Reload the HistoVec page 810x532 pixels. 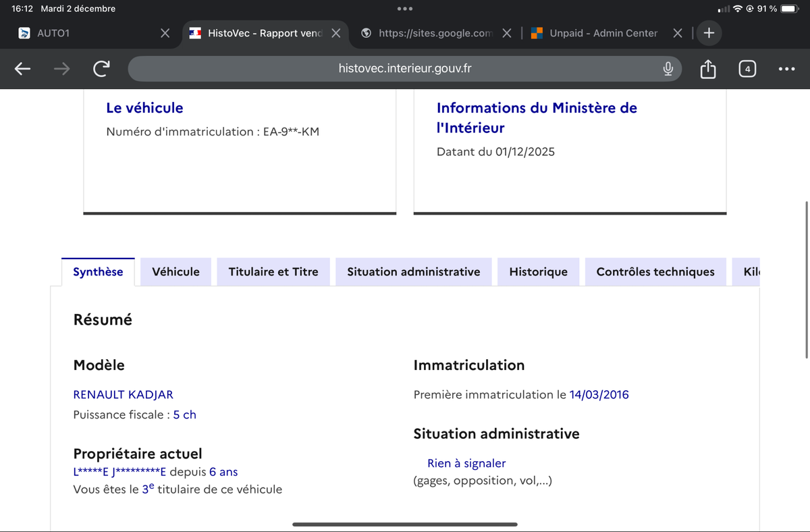[101, 69]
